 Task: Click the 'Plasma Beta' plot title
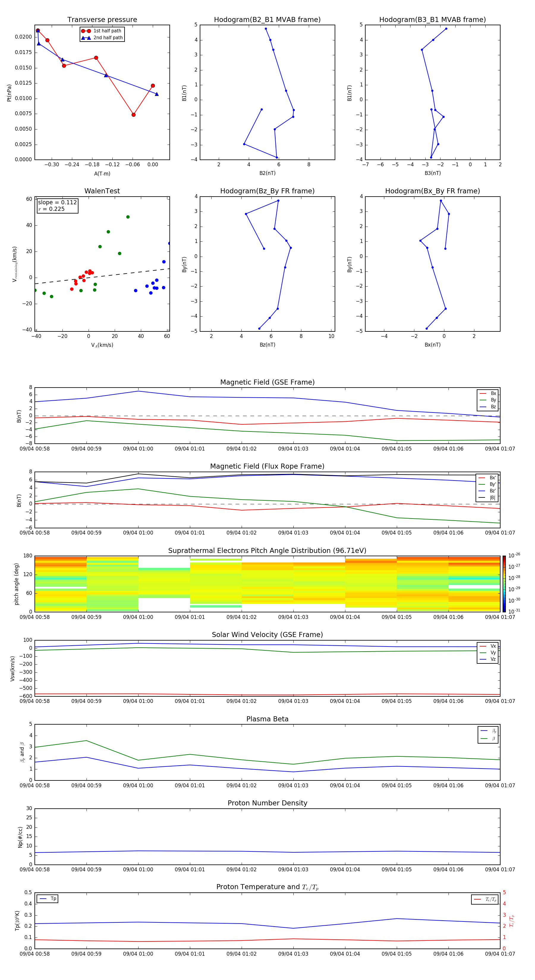pos(267,719)
